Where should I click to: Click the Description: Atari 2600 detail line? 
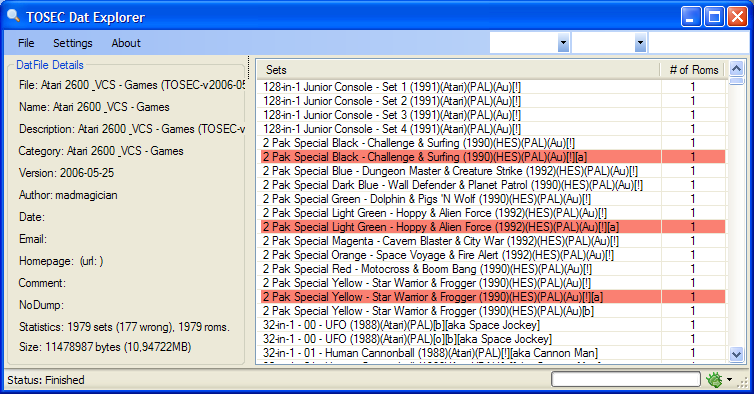132,129
